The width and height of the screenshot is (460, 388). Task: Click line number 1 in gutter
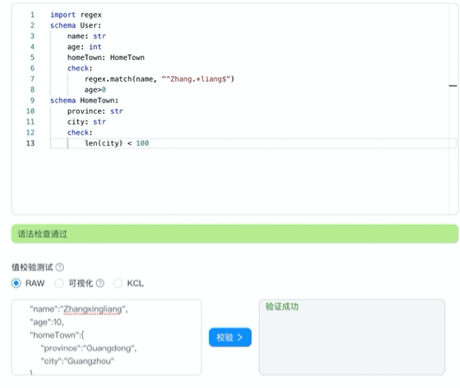pyautogui.click(x=32, y=15)
